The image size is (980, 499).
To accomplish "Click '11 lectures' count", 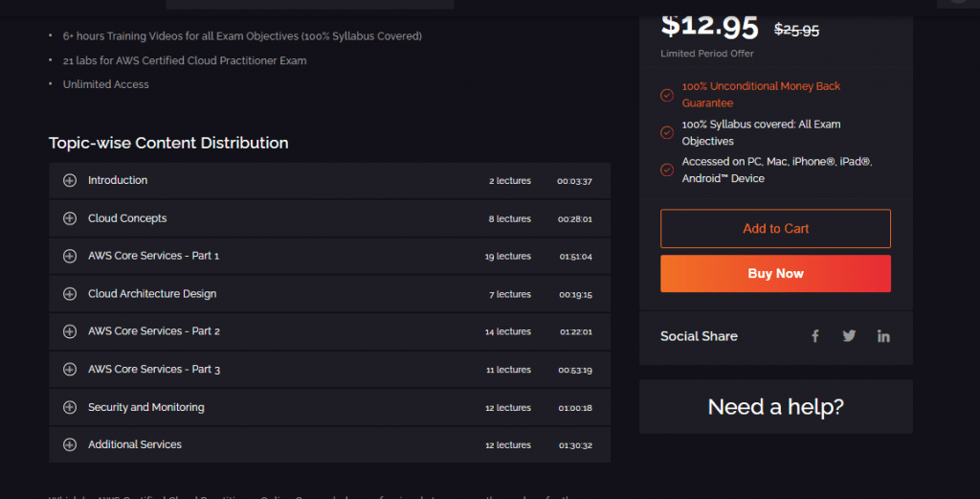I will click(509, 371).
